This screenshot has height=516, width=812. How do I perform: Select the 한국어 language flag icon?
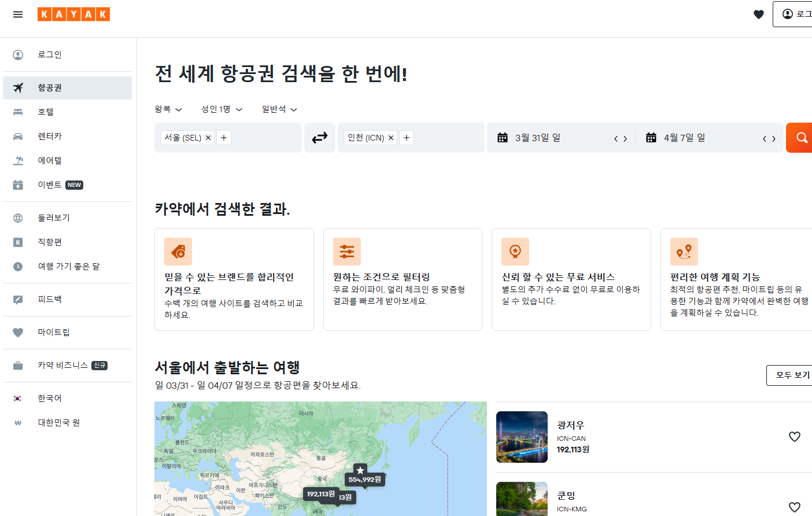18,398
